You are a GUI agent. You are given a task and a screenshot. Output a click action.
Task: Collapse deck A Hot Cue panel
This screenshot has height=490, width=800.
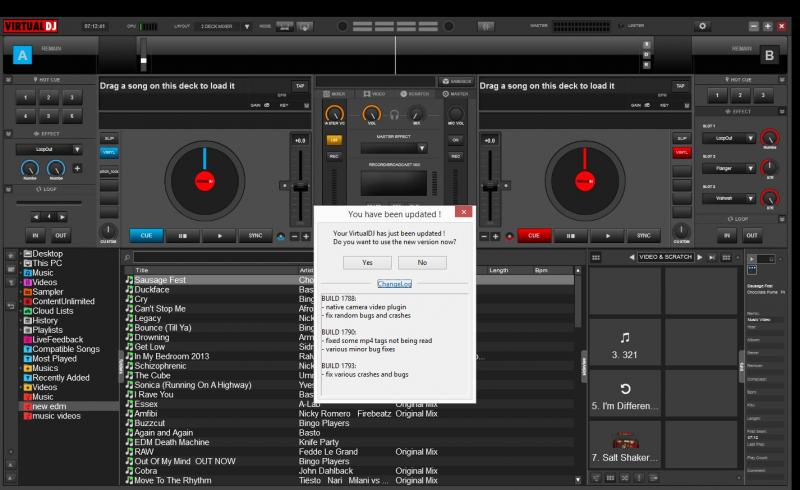(8, 80)
